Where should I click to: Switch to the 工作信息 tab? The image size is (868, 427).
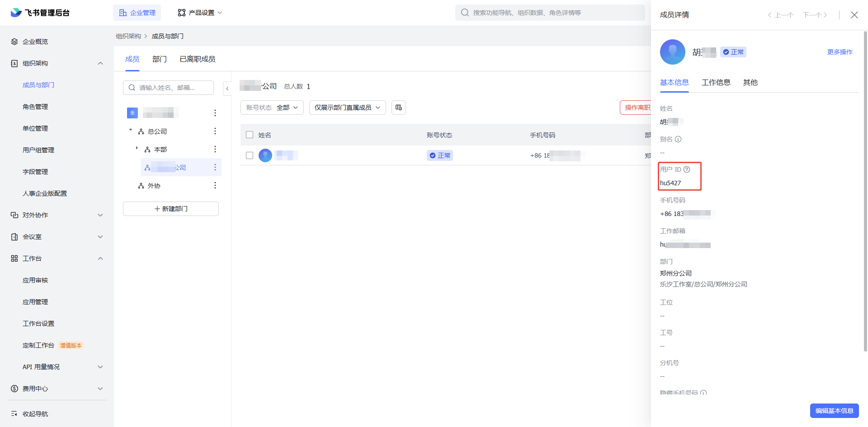716,82
